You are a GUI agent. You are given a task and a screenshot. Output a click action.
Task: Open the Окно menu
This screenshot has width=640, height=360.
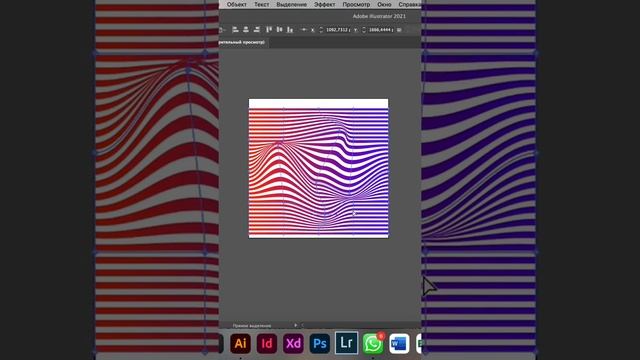[x=384, y=4]
